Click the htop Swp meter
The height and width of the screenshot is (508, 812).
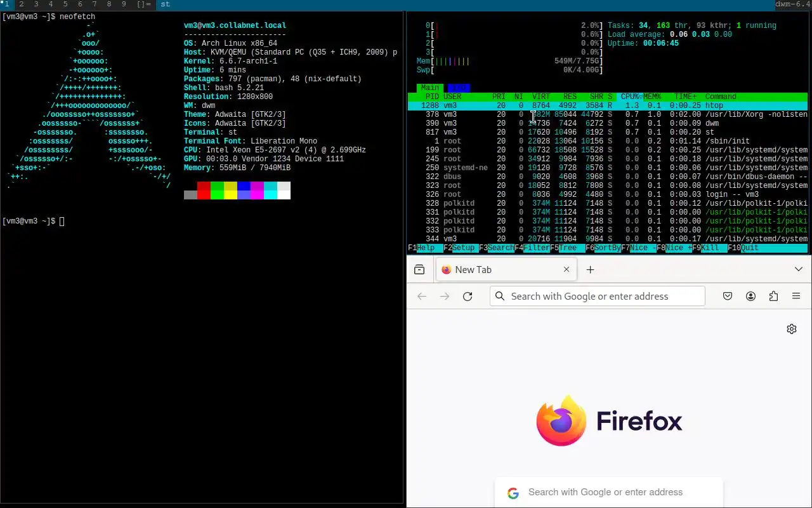tap(509, 70)
